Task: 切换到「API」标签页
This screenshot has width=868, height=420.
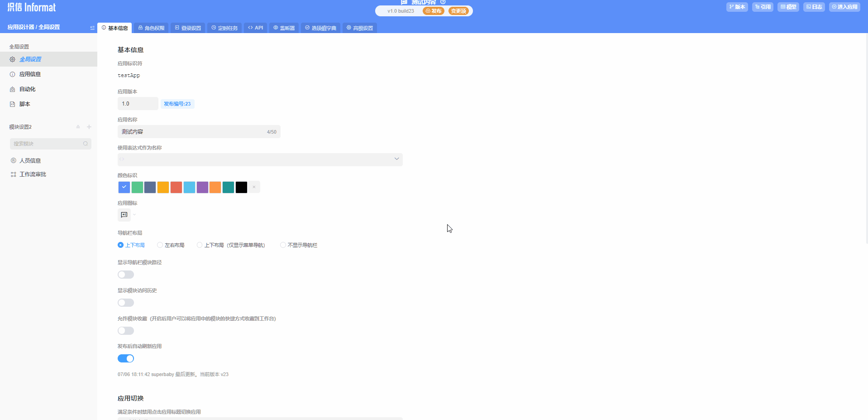Action: coord(255,28)
